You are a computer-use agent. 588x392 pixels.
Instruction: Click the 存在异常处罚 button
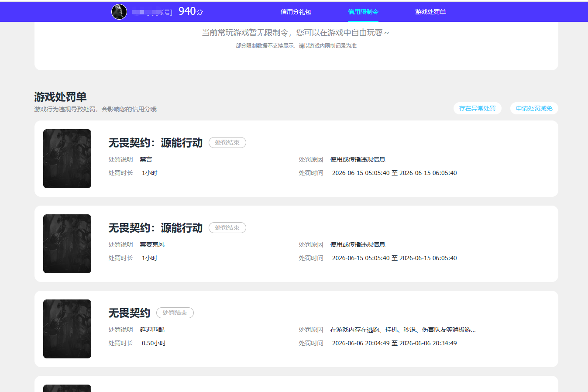[478, 108]
